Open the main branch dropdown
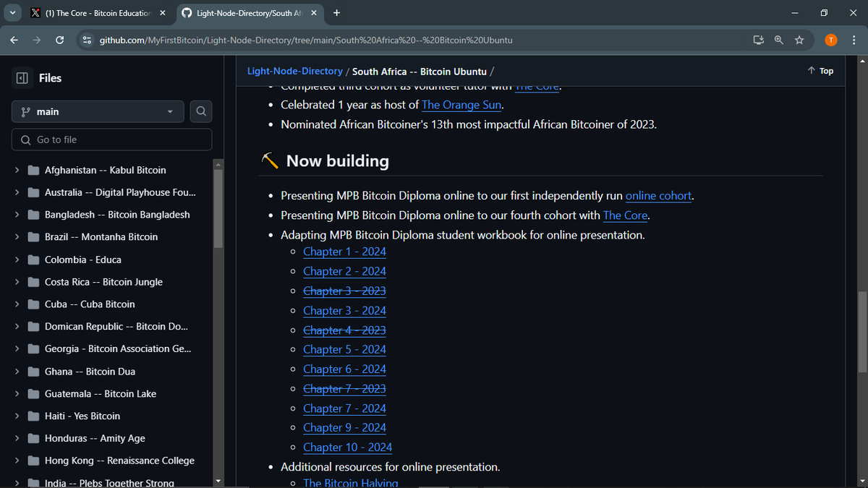Image resolution: width=868 pixels, height=488 pixels. click(x=98, y=111)
